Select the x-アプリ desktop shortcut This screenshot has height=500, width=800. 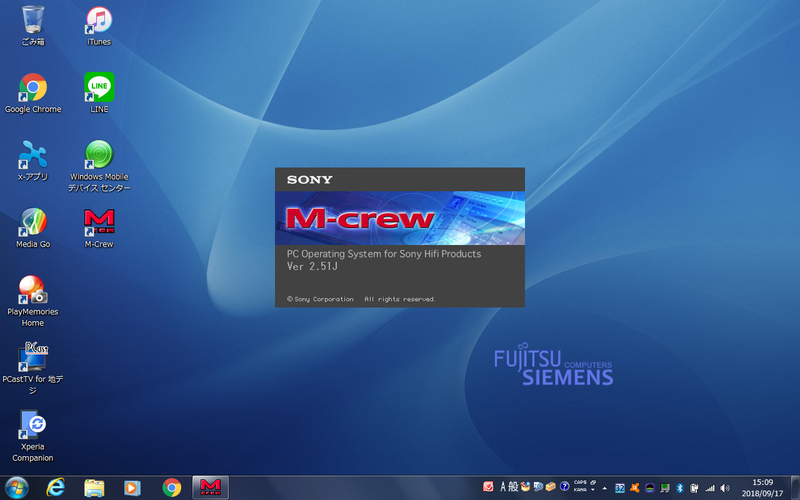(33, 161)
